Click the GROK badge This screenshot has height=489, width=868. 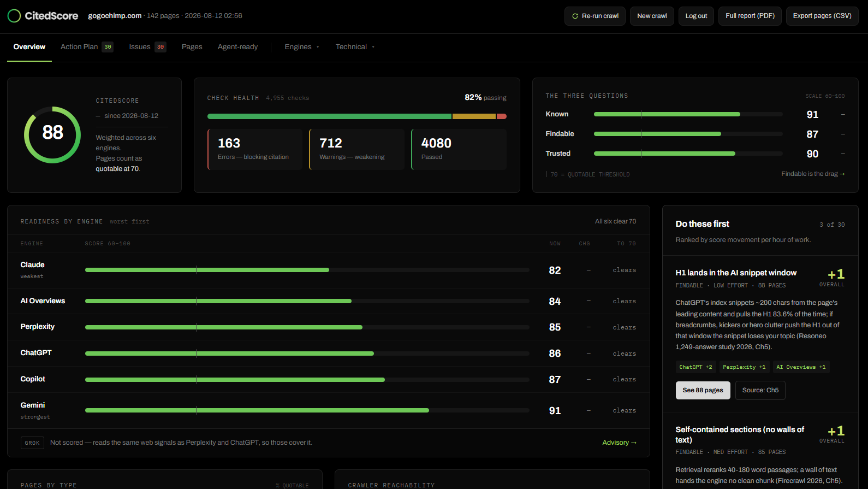coord(32,443)
